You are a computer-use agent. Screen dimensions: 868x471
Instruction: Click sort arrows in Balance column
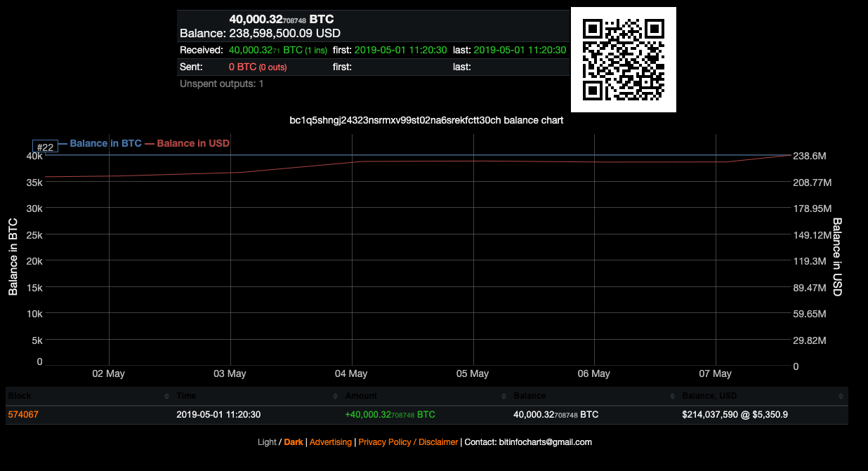point(672,397)
